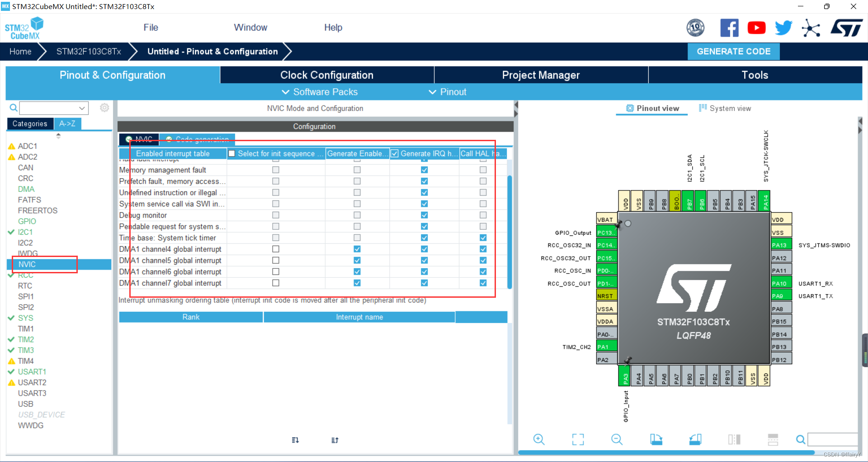Open the Tools tab
This screenshot has height=462, width=868.
click(x=755, y=75)
